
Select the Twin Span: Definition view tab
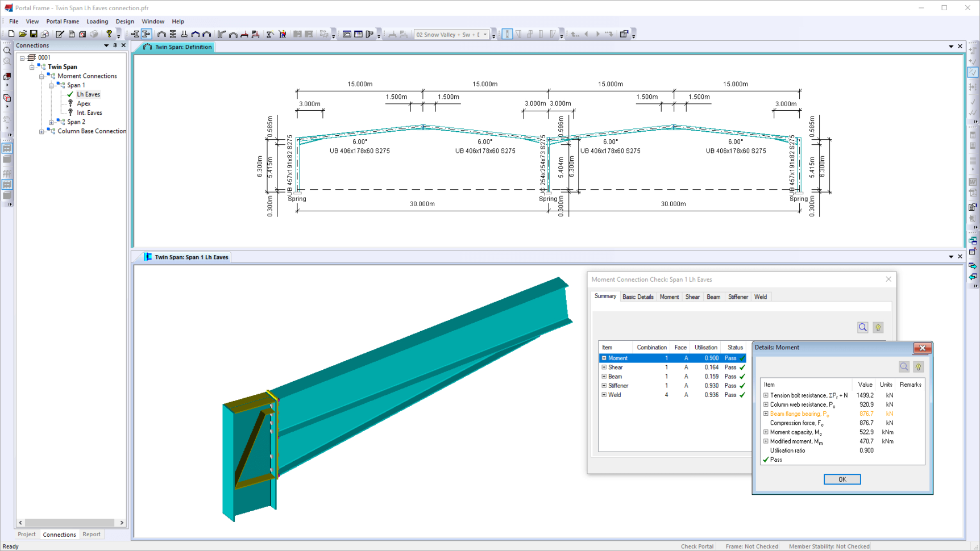pos(178,47)
